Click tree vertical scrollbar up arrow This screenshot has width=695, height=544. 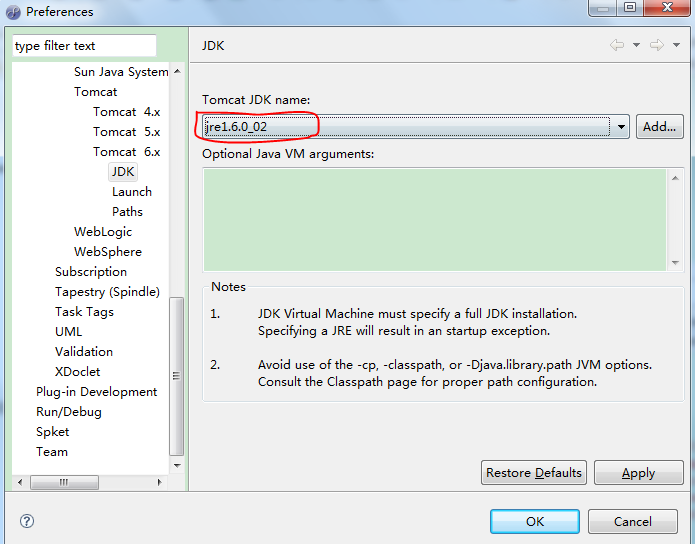pyautogui.click(x=177, y=71)
